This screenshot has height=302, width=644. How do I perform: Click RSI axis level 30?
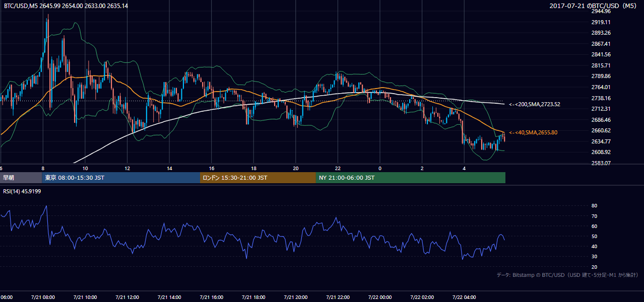pos(594,257)
